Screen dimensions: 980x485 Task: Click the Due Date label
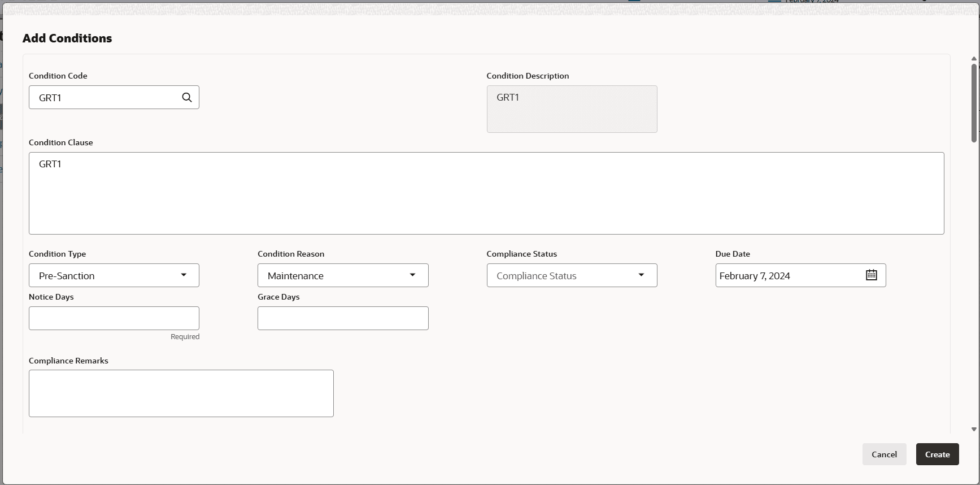pos(733,254)
